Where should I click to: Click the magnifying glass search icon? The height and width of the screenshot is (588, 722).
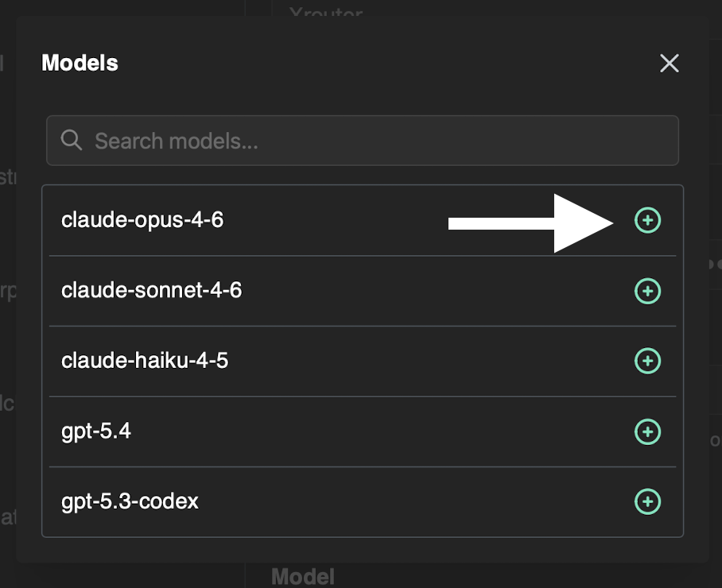coord(72,141)
